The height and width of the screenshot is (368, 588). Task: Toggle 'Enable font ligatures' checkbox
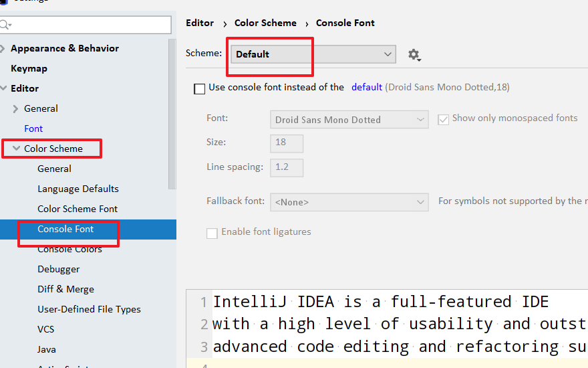tap(212, 233)
